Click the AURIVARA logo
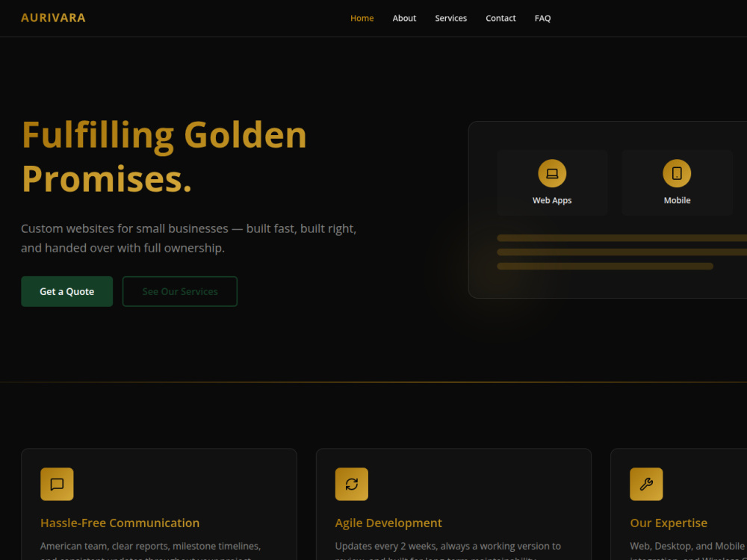747x560 pixels. tap(53, 18)
